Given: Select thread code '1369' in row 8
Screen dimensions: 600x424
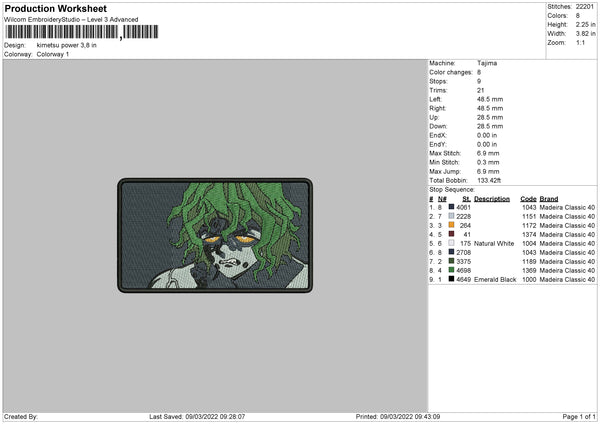Looking at the screenshot, I should 529,270.
